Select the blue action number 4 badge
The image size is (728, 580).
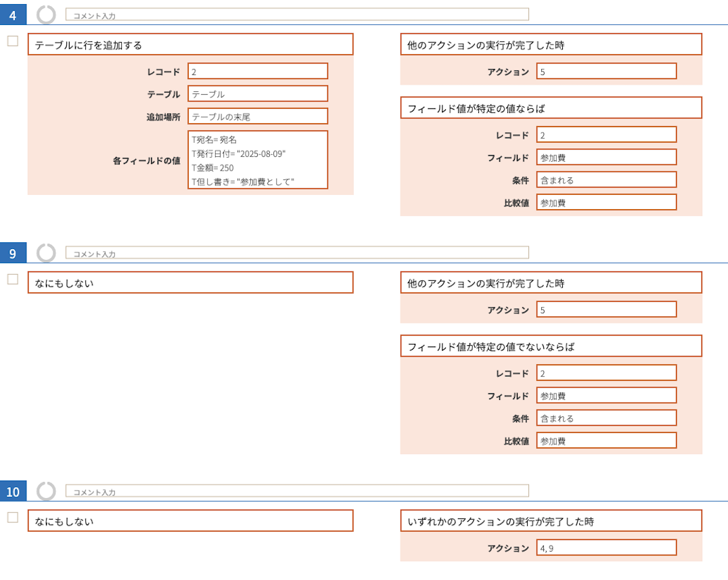pos(13,15)
